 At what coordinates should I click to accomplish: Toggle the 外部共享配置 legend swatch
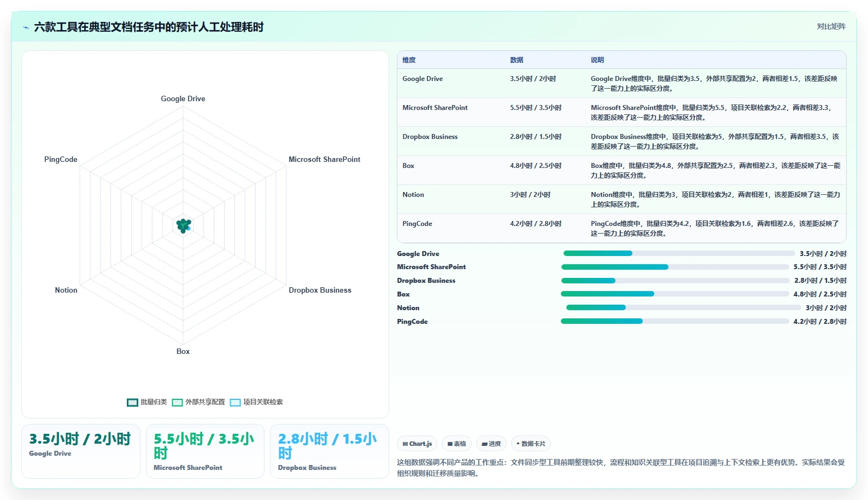(x=177, y=402)
